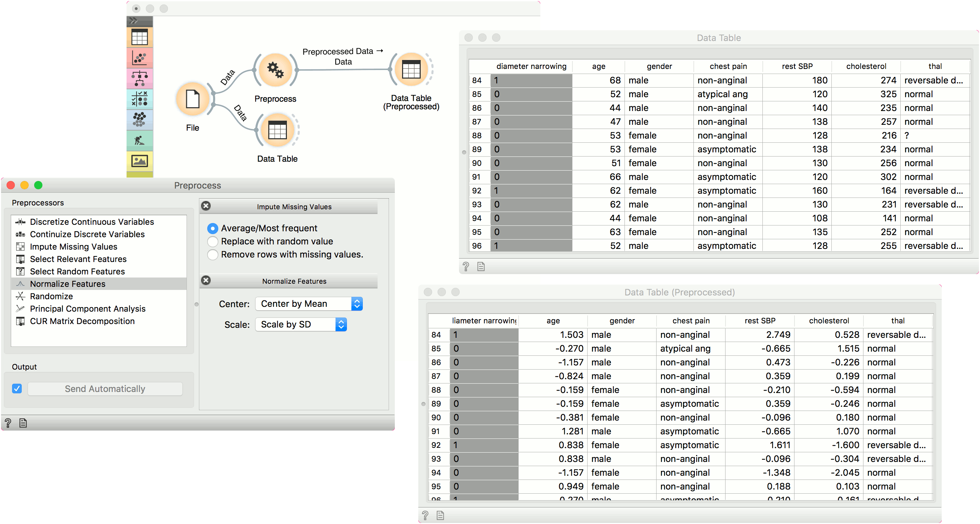Viewport: 980px width, 524px height.
Task: Open the Unsupervised category cluster icon
Action: pyautogui.click(x=139, y=120)
